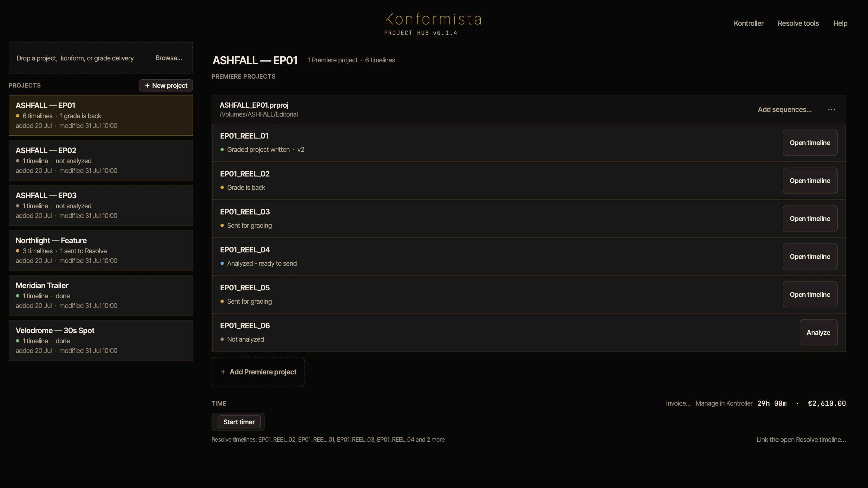Click the Resolve timelines summary text

(x=328, y=439)
